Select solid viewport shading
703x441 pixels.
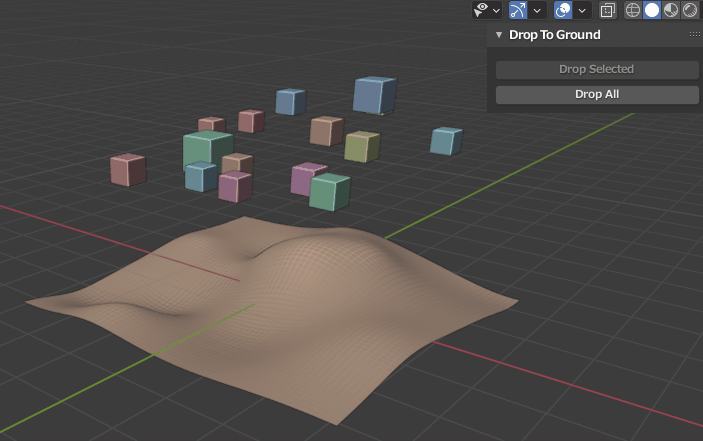coord(652,10)
